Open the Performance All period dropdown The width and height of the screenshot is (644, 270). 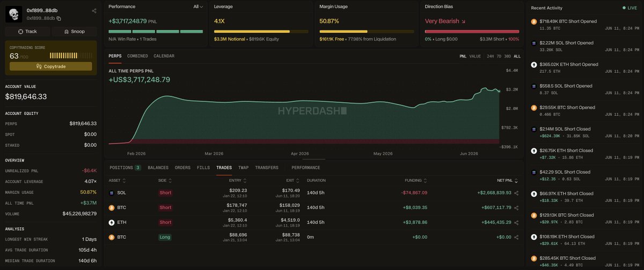click(x=199, y=6)
